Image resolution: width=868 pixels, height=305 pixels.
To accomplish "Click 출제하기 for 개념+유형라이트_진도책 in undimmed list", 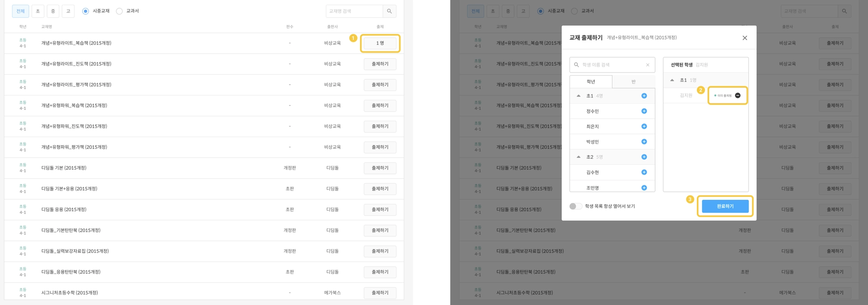I will coord(380,64).
